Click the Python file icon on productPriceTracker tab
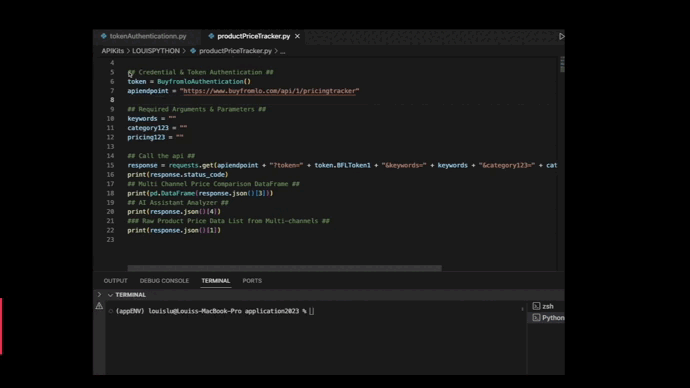The width and height of the screenshot is (690, 388). point(211,36)
